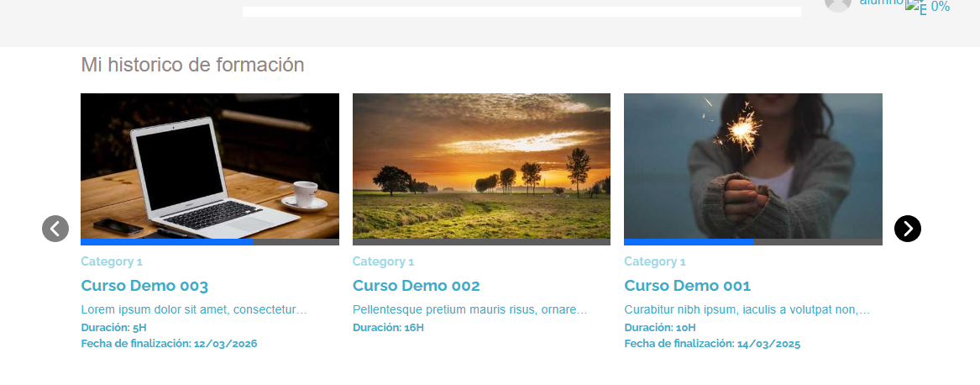Open the Curso Demo 001 title link
Viewport: 980px width, 385px height.
click(x=688, y=286)
